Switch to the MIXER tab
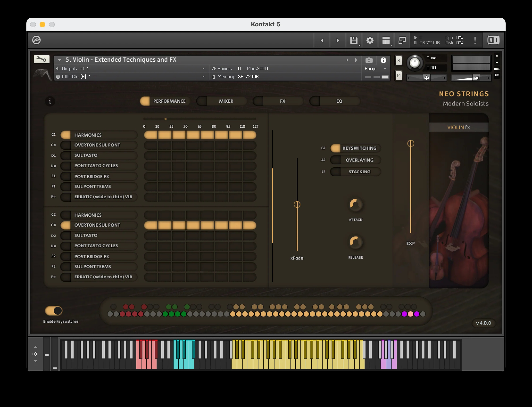The image size is (532, 407). coord(221,101)
